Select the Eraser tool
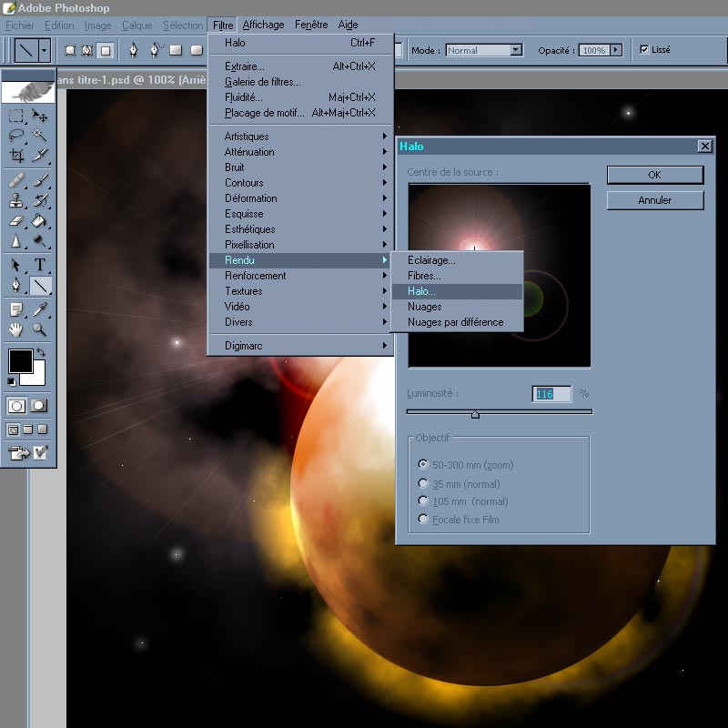The width and height of the screenshot is (728, 728). pyautogui.click(x=16, y=221)
